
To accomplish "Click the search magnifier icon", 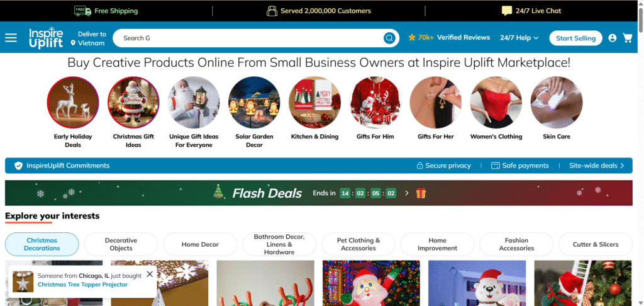I will [389, 38].
